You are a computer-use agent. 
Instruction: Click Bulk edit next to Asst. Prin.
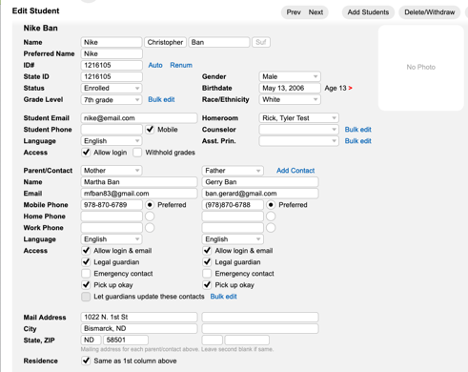pyautogui.click(x=358, y=141)
